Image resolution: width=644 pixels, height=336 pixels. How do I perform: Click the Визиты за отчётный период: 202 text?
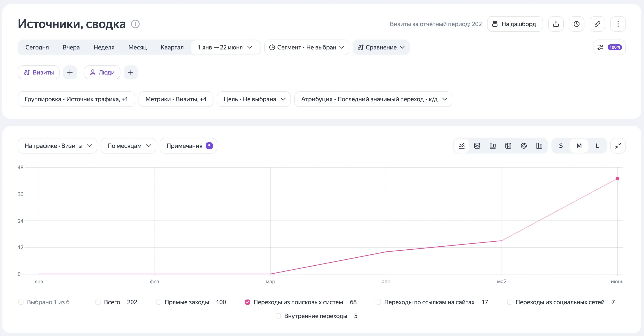(x=436, y=24)
